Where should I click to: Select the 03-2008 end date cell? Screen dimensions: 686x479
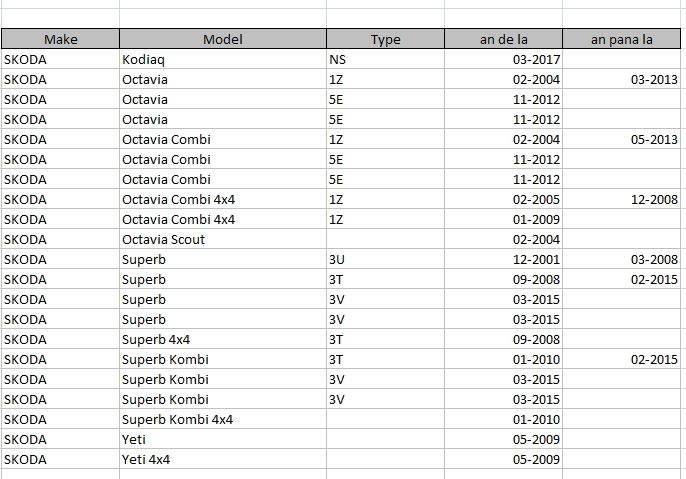[621, 259]
